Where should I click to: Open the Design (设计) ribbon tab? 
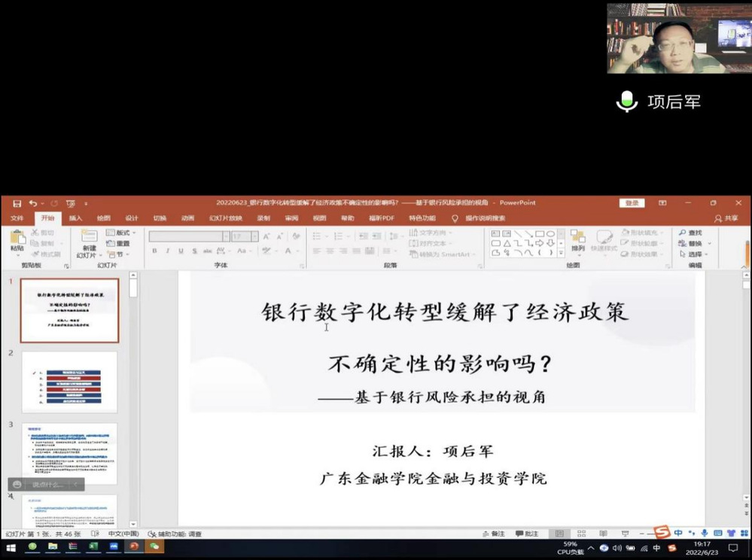132,218
